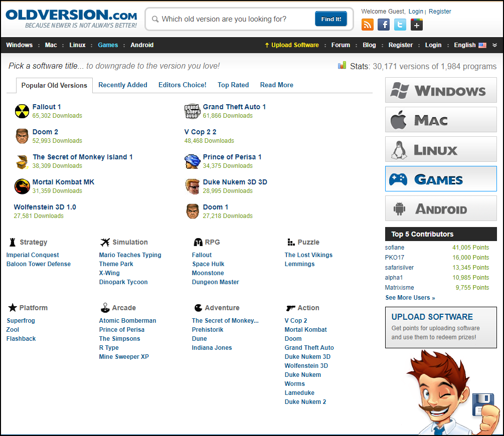
Task: Click the Mortal Kombat dragon icon
Action: coord(22,186)
